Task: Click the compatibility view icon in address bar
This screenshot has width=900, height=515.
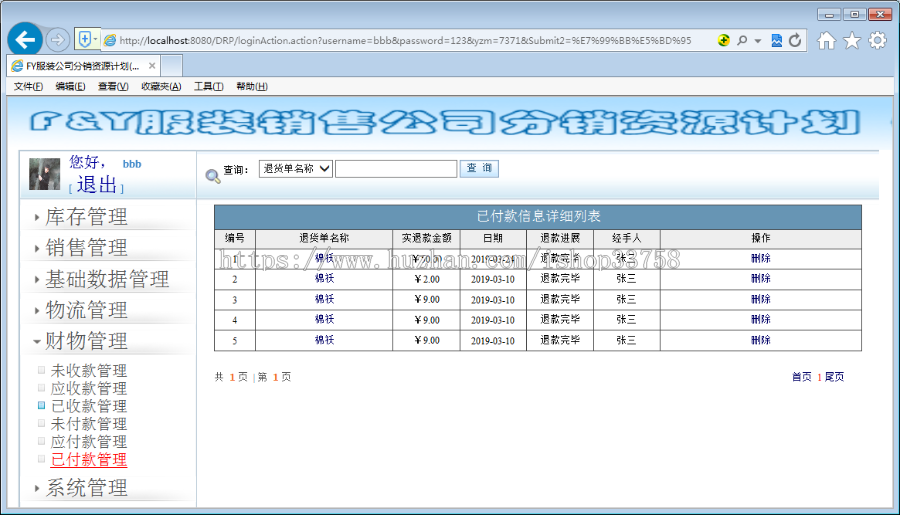Action: point(777,40)
